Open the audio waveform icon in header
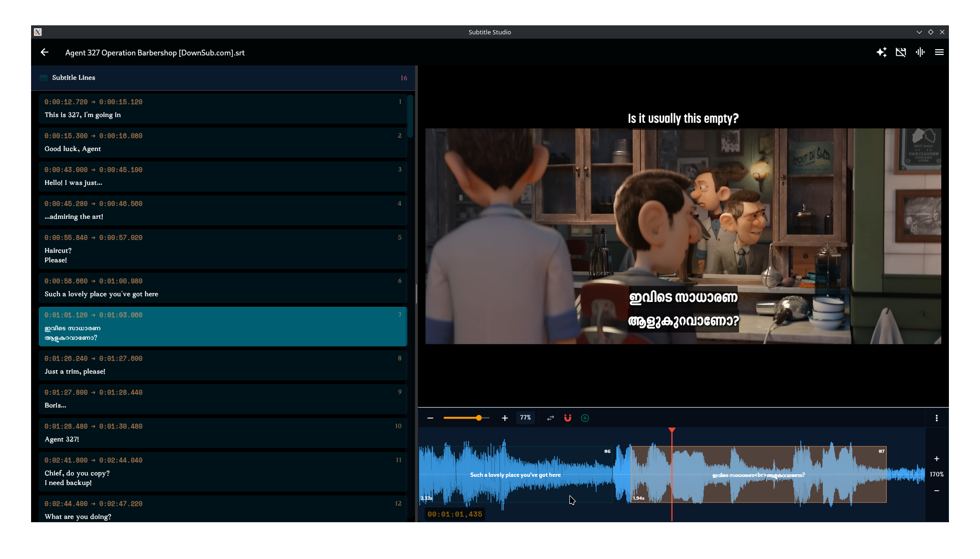Viewport: 980px width, 559px height. click(920, 53)
